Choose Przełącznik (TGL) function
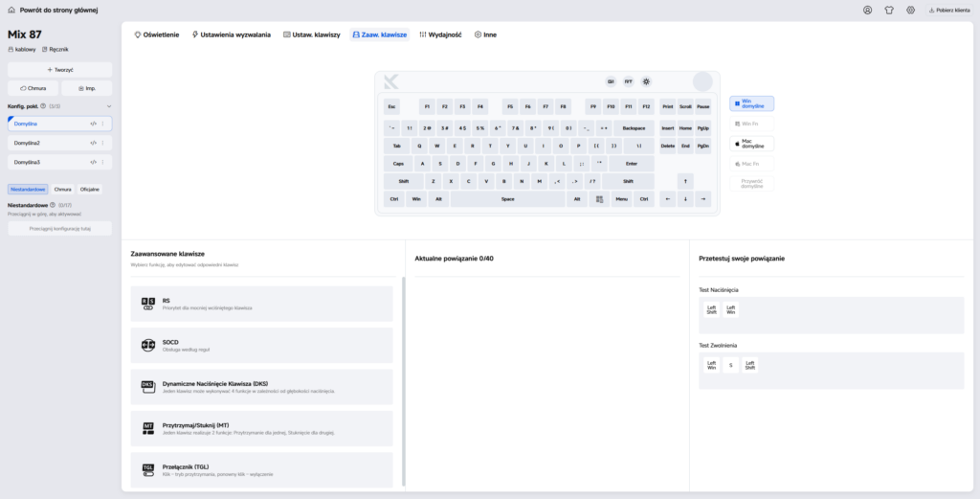This screenshot has width=980, height=499. (262, 470)
